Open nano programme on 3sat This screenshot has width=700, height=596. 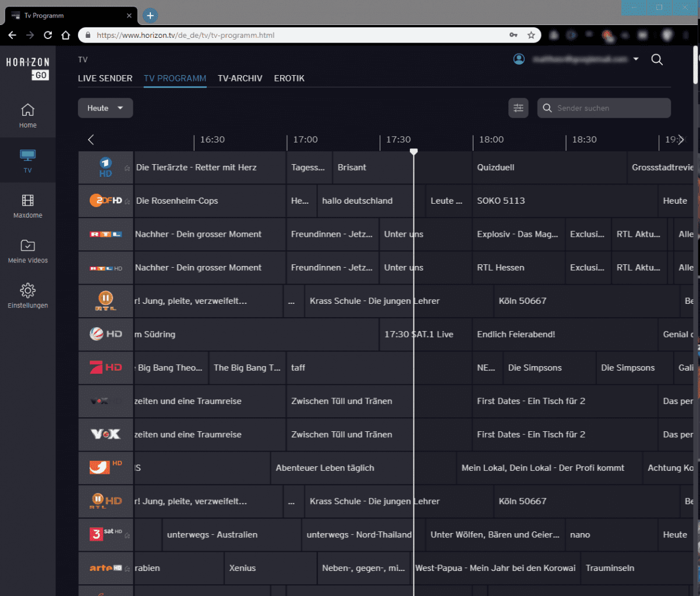coord(611,534)
